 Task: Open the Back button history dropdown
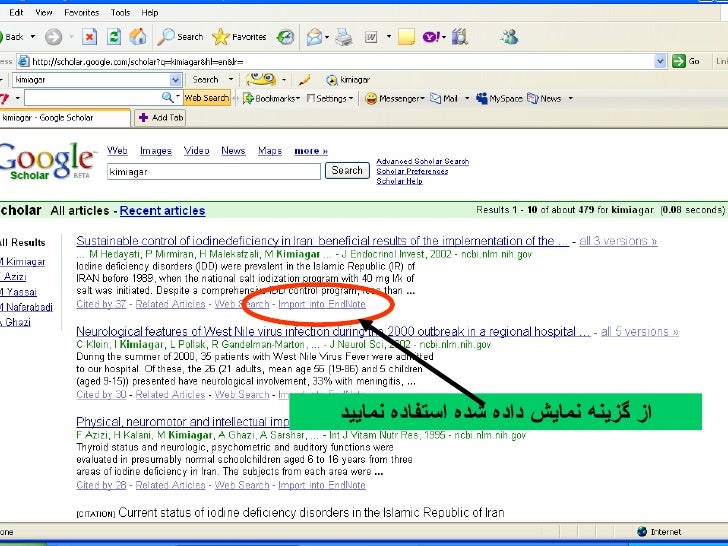pyautogui.click(x=32, y=37)
